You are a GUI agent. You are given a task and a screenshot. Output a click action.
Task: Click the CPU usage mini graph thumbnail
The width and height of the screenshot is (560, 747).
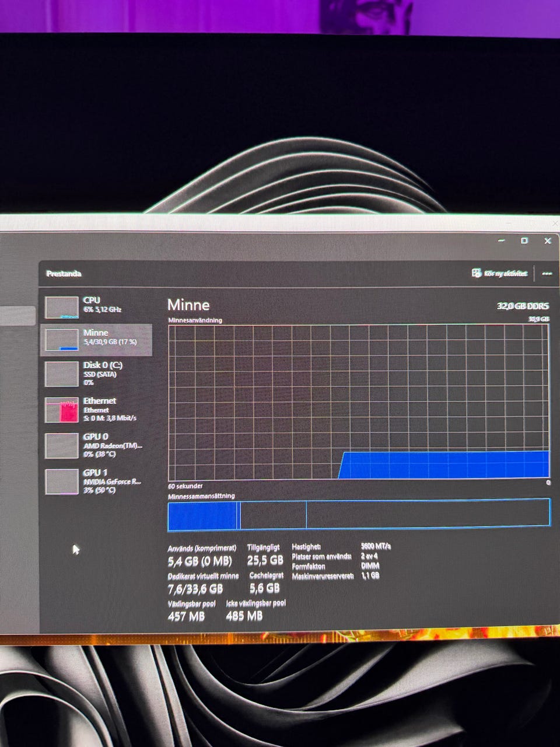click(x=62, y=307)
